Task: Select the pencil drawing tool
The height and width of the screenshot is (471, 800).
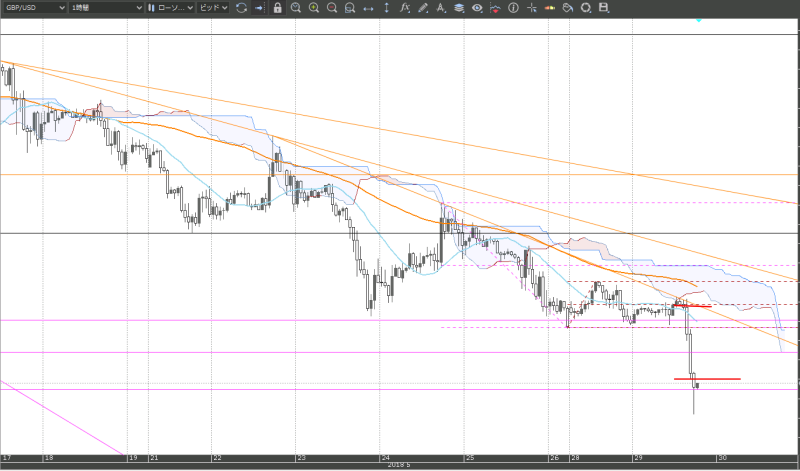Action: 423,8
